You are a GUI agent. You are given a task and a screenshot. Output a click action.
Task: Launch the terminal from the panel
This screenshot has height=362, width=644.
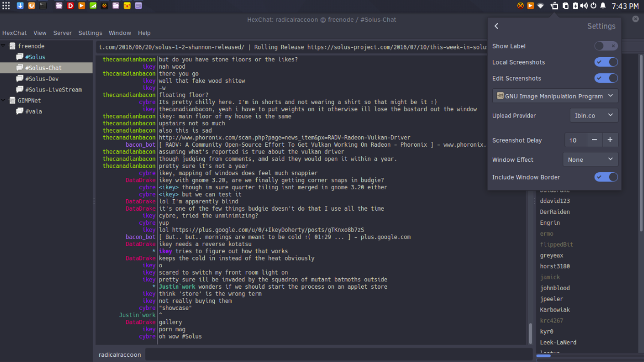click(x=43, y=6)
